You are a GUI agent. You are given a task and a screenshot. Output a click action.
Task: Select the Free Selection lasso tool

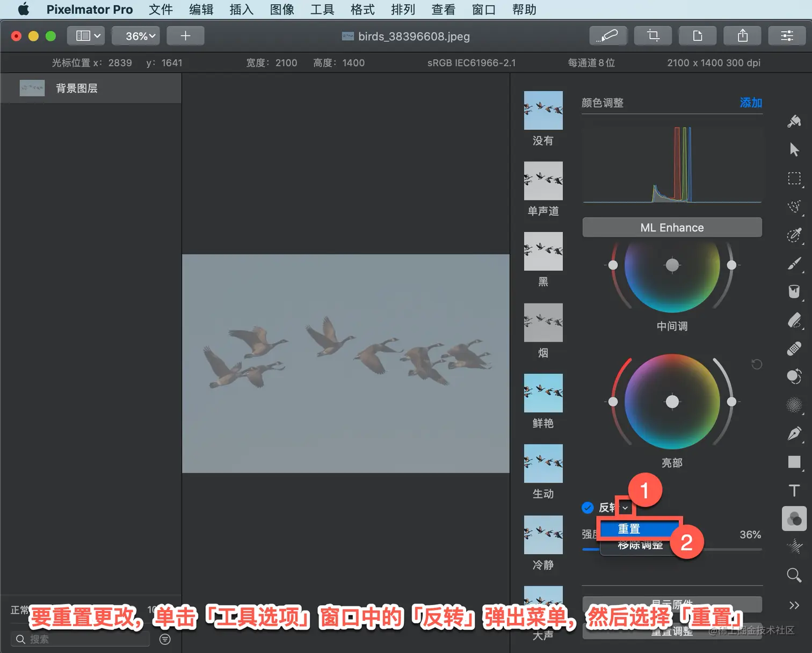coord(794,207)
